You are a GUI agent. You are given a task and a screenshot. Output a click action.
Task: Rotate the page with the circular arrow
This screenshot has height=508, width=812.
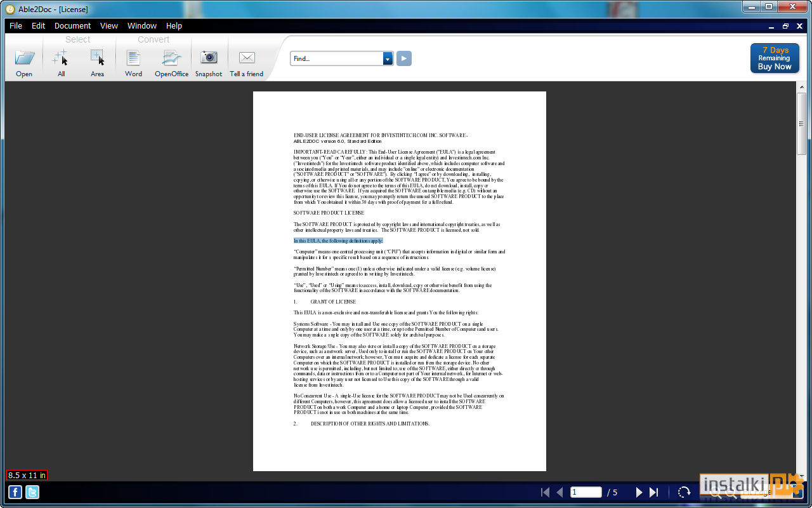click(684, 492)
